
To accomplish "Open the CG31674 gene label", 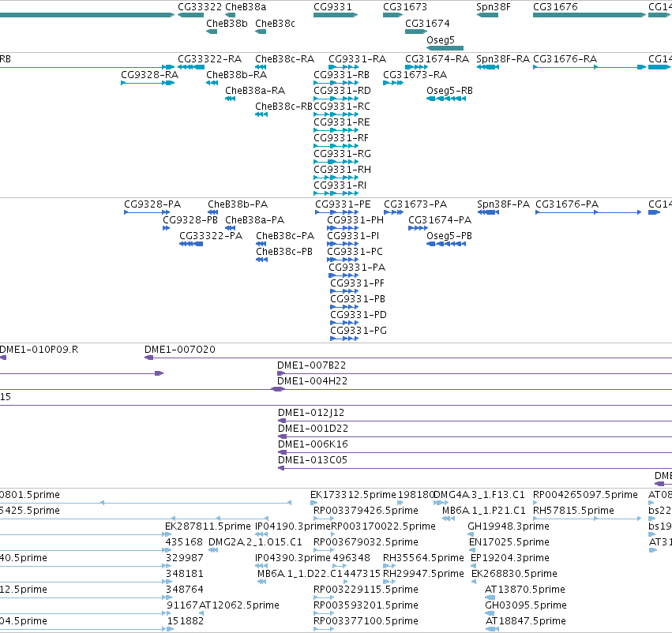I will [427, 24].
